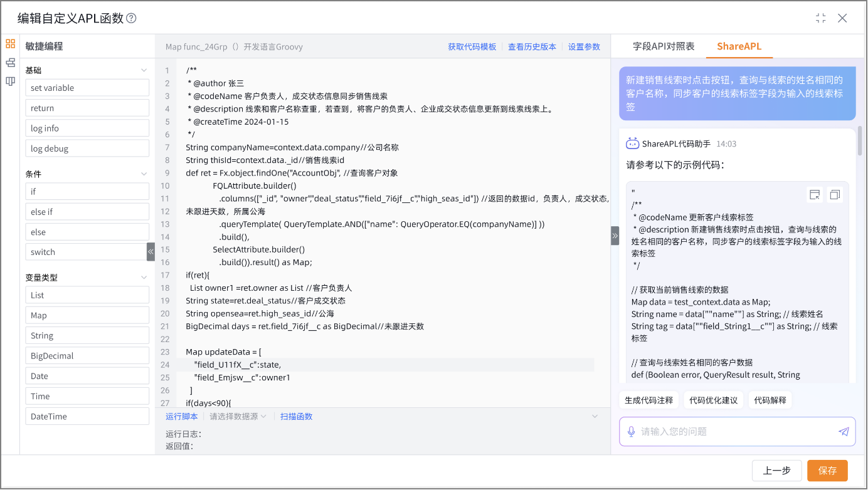Screen dimensions: 868x490
Task: Select the hierarchy icon in left sidebar
Action: point(10,63)
